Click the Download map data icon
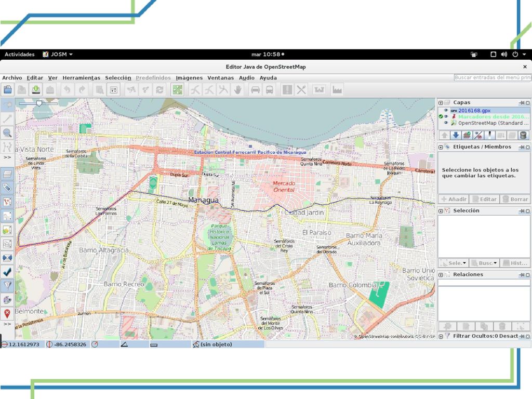This screenshot has width=532, height=399. coord(36,90)
